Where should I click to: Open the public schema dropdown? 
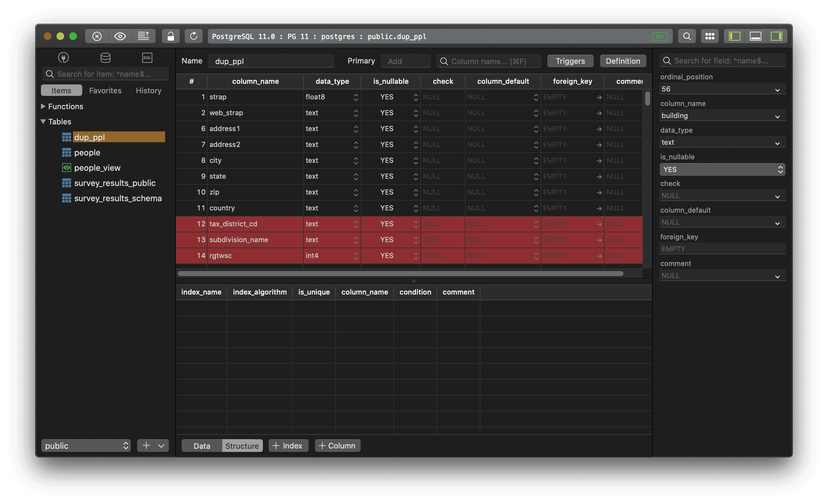pyautogui.click(x=86, y=446)
